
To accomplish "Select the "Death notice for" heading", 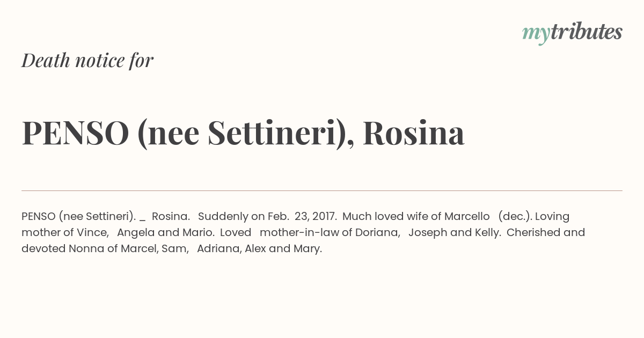I will 87,61.
